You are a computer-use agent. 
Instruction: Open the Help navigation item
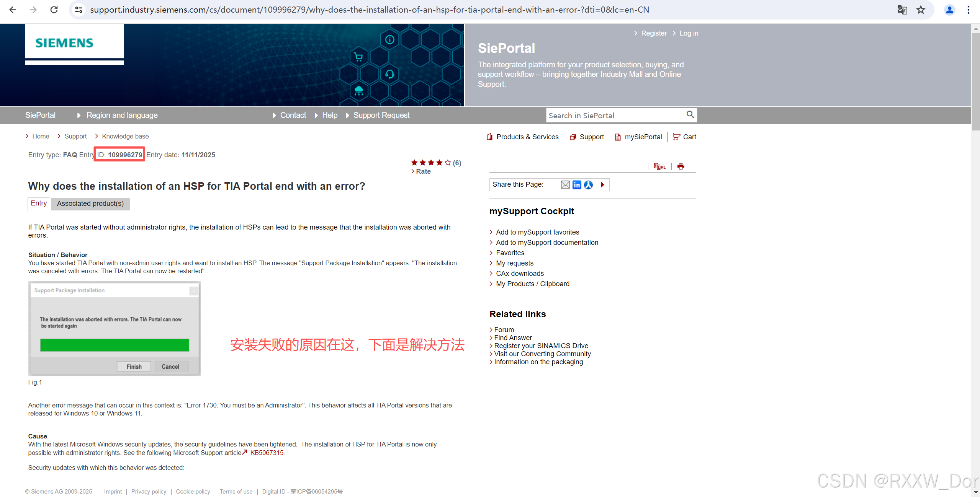click(x=329, y=115)
